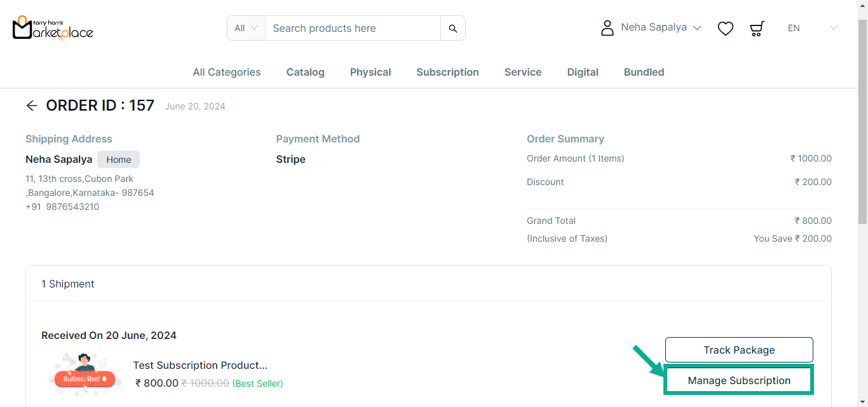This screenshot has width=868, height=407.
Task: Navigate to the Service category
Action: pos(523,72)
